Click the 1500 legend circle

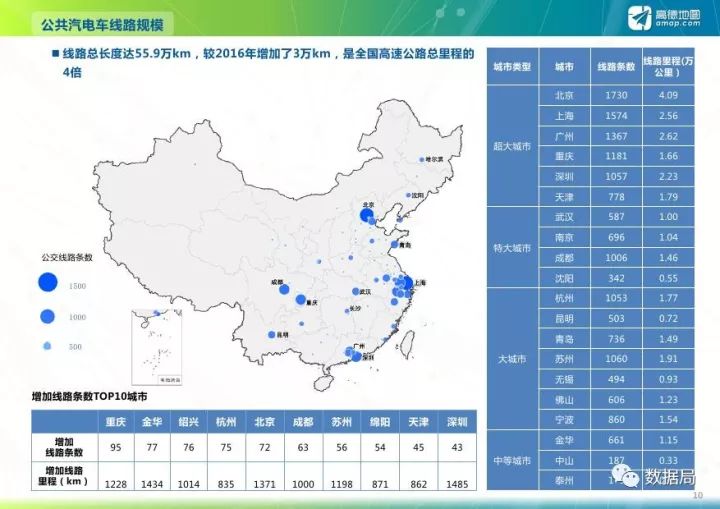[48, 282]
